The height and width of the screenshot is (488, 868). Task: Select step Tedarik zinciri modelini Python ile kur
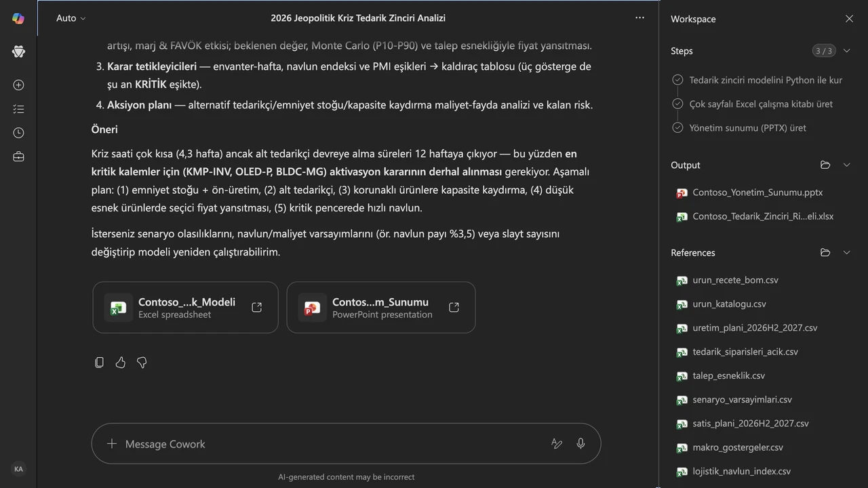tap(765, 80)
